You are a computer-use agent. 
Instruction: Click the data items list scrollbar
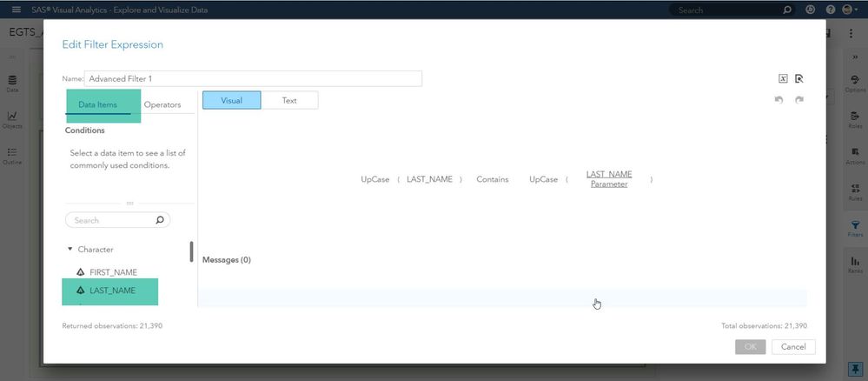(x=191, y=251)
